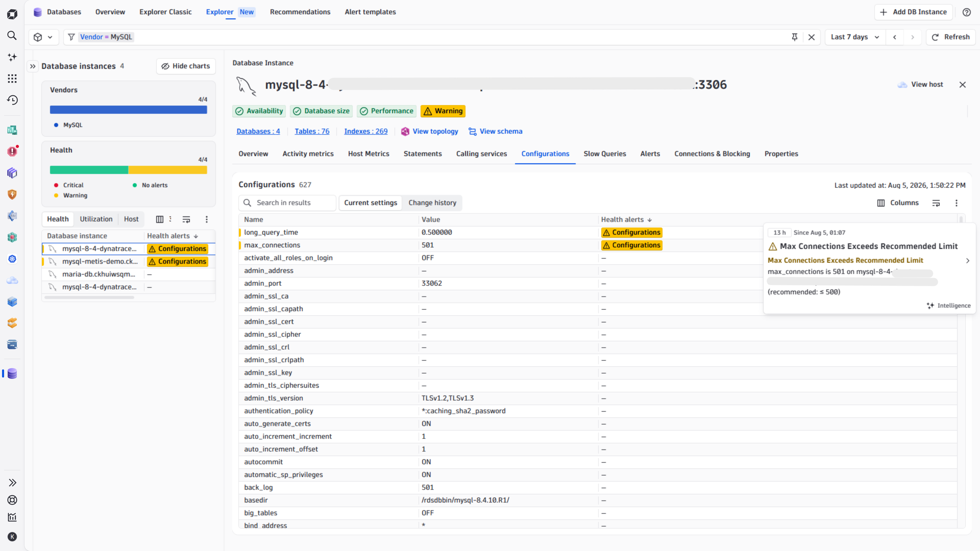The height and width of the screenshot is (551, 980).
Task: Sort instance list by Health alerts column
Action: 172,236
